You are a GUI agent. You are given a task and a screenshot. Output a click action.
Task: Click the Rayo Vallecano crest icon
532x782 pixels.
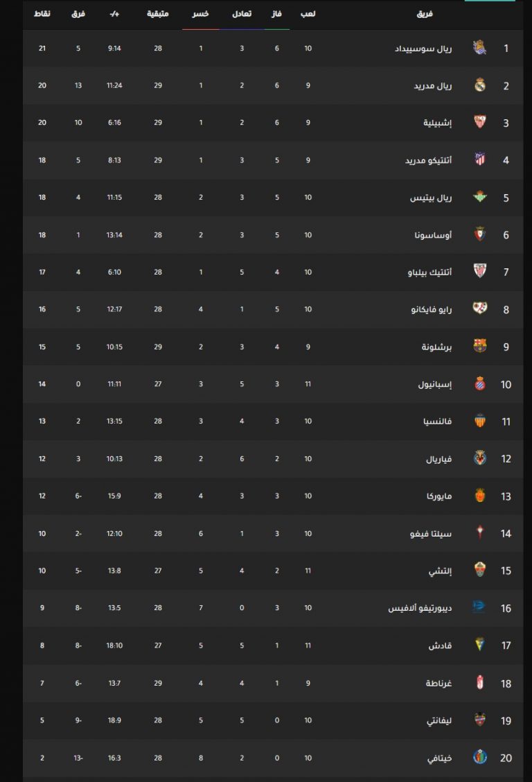pyautogui.click(x=479, y=309)
